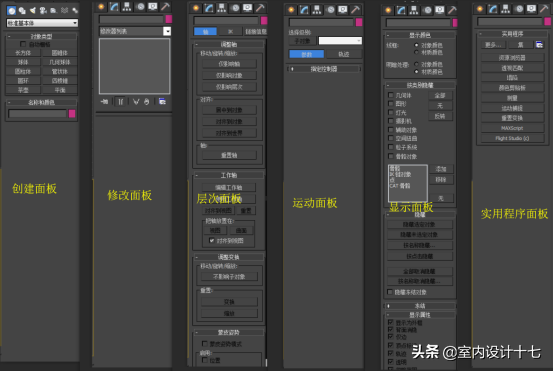This screenshot has width=553, height=371.
Task: Click the magenta color swatch in Modify panel
Action: tap(169, 19)
